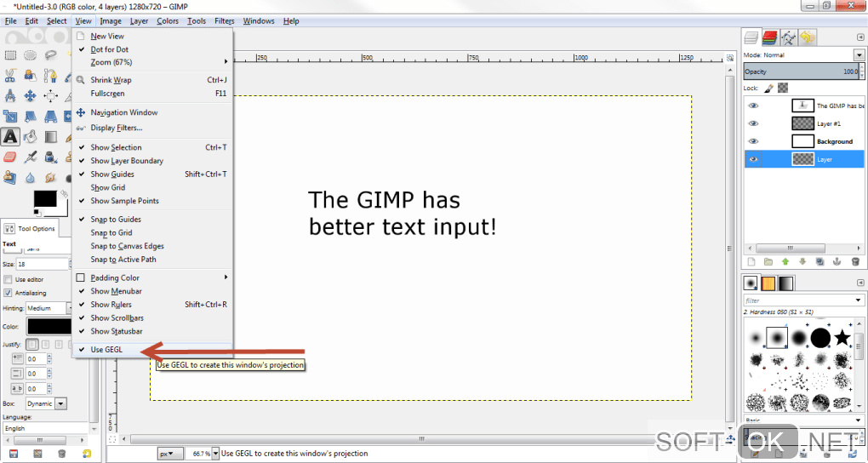
Task: Select the Blend gradient tool
Action: click(x=50, y=136)
